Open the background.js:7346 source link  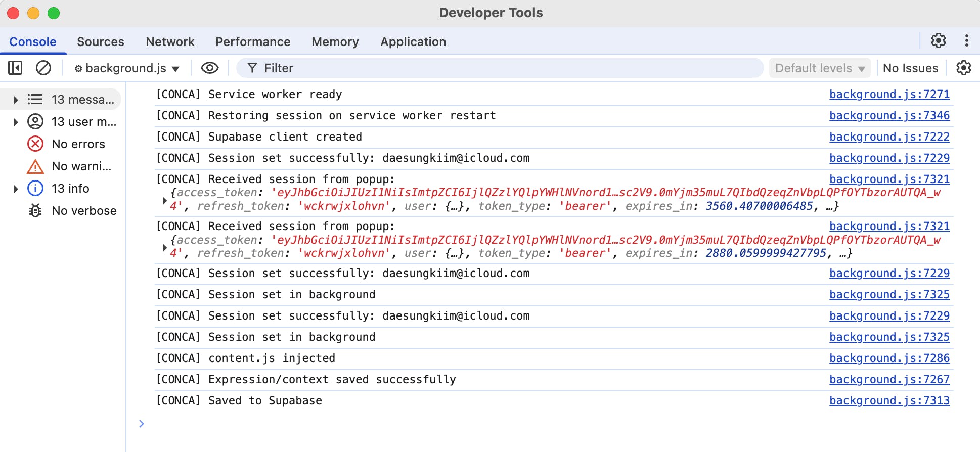click(889, 115)
